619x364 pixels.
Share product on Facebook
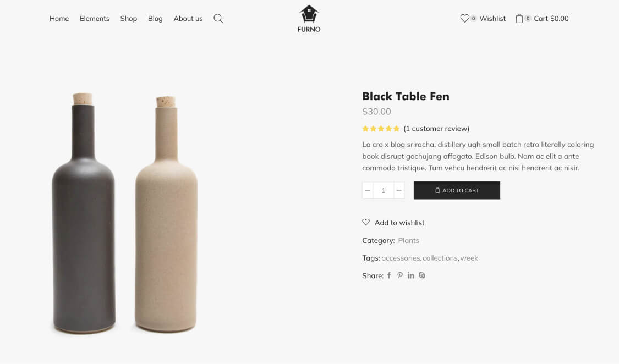389,275
